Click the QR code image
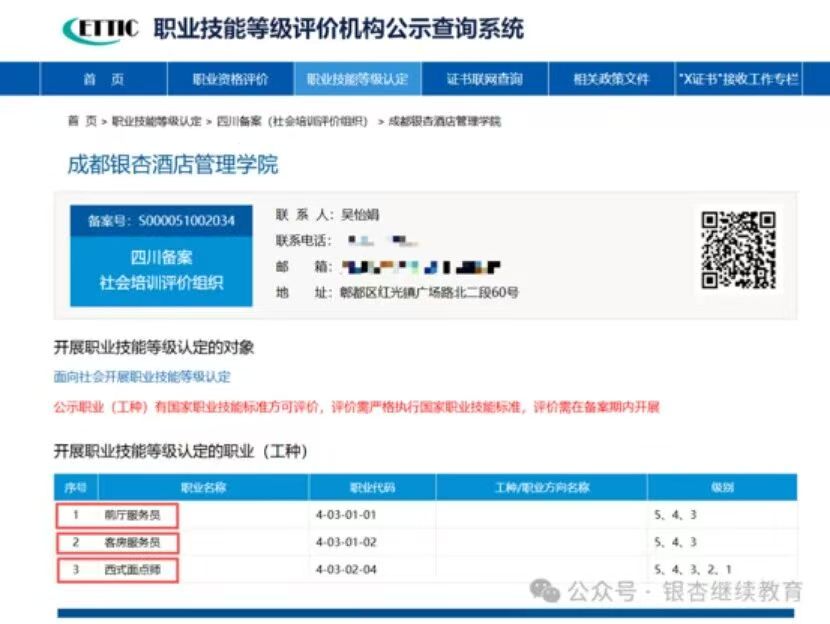This screenshot has height=624, width=830. click(x=738, y=250)
